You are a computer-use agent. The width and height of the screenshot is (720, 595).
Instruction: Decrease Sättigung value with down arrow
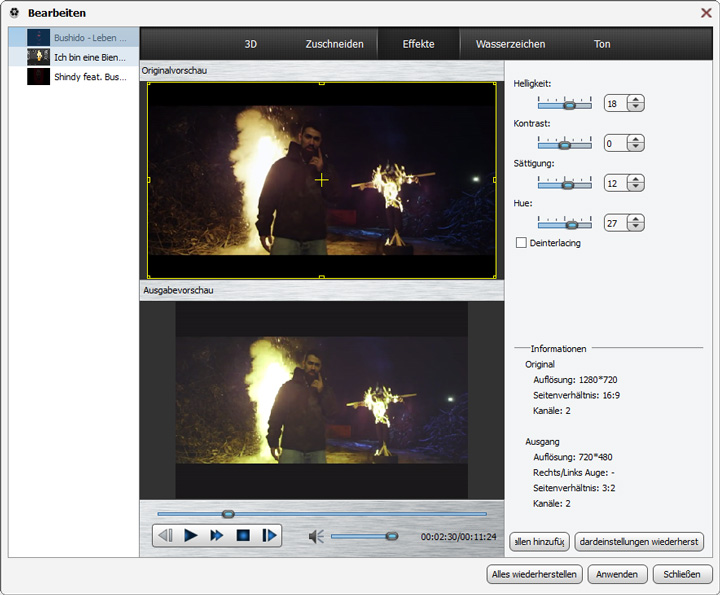636,187
